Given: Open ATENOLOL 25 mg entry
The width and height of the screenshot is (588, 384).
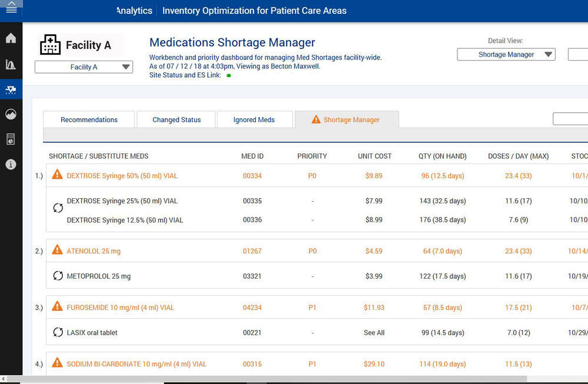Looking at the screenshot, I should tap(93, 251).
